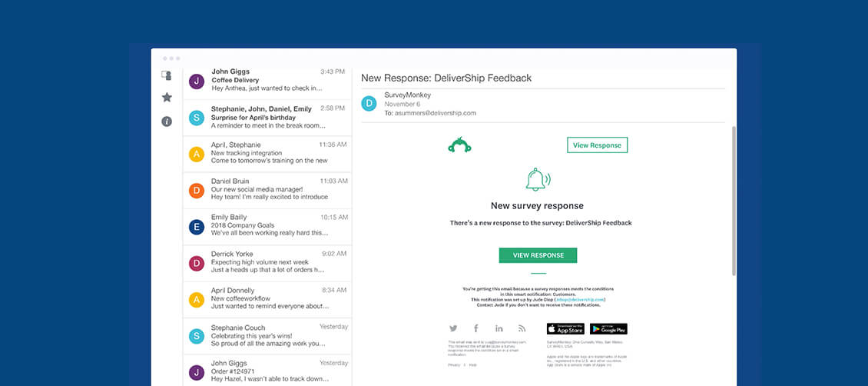Screen dimensions: 868x386
Task: Click SurveyMonkey sender avatar in email header
Action: (369, 103)
